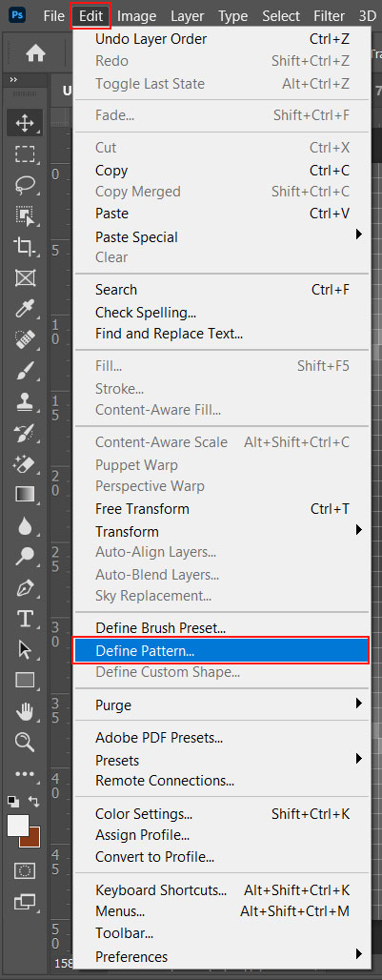This screenshot has height=980, width=382.
Task: Select the Rectangle shape tool
Action: [25, 680]
